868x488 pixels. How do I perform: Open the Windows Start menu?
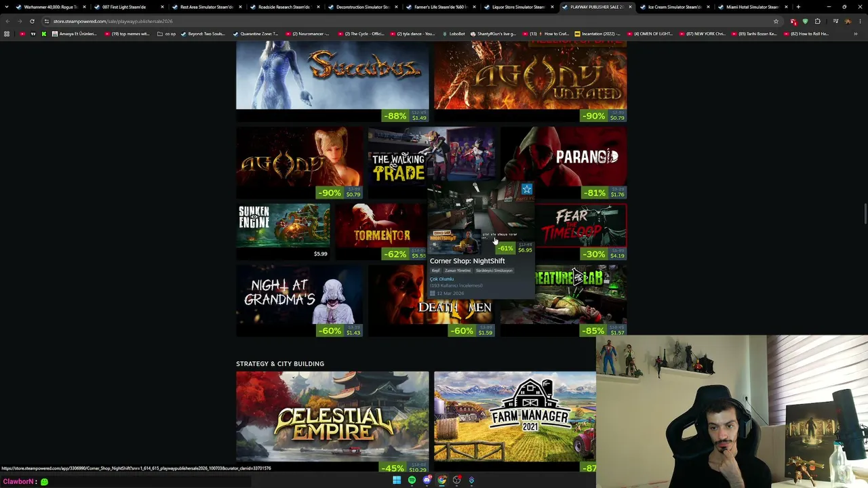click(x=397, y=481)
